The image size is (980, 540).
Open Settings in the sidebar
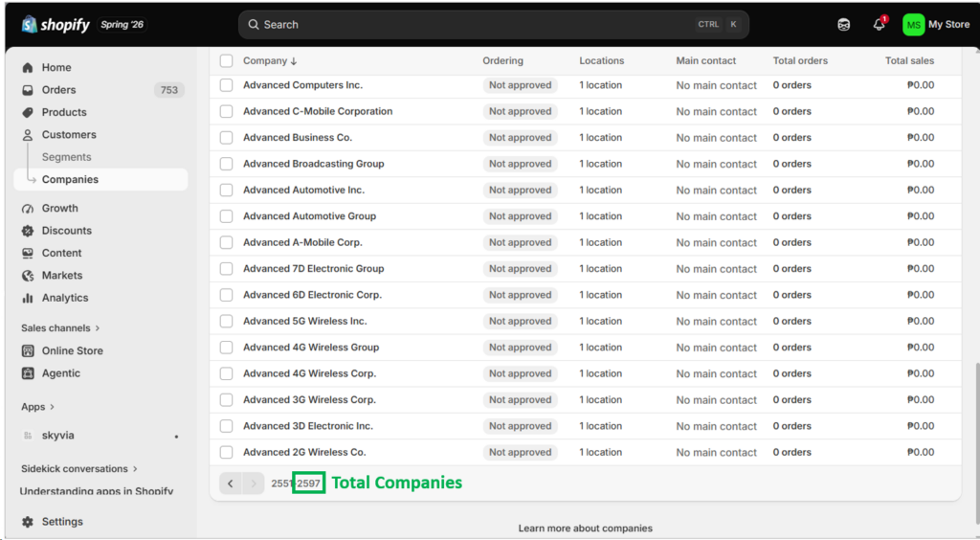[x=62, y=521]
